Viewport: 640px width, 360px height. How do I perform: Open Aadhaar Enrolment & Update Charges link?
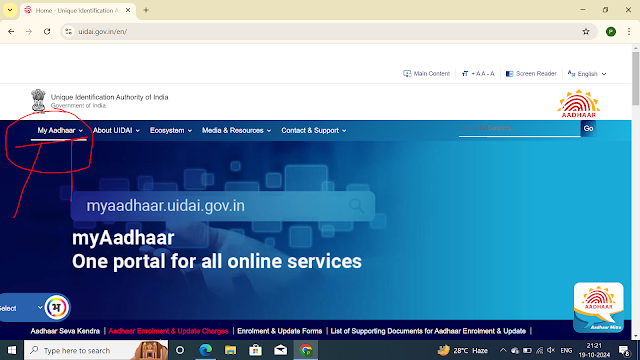click(x=168, y=331)
